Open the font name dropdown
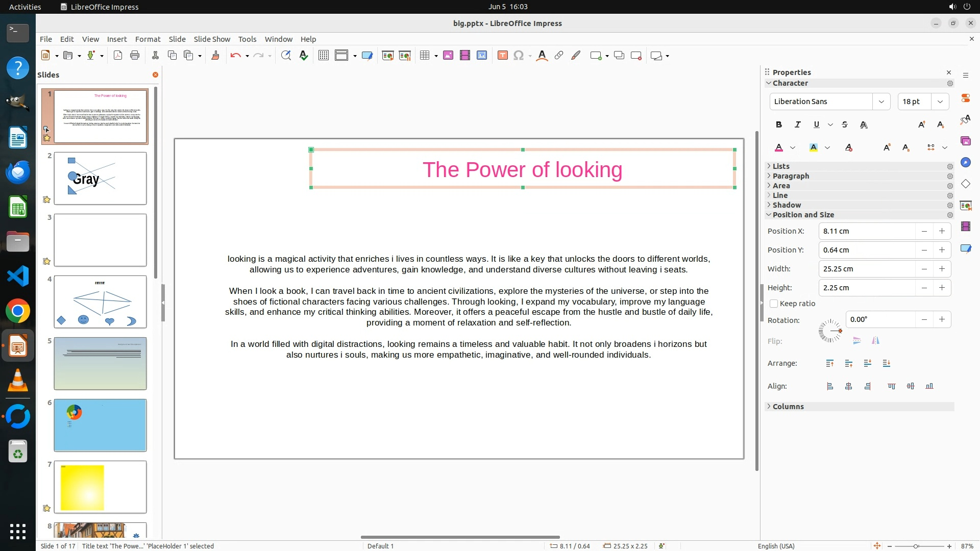Screen dimensions: 980x551 point(881,102)
